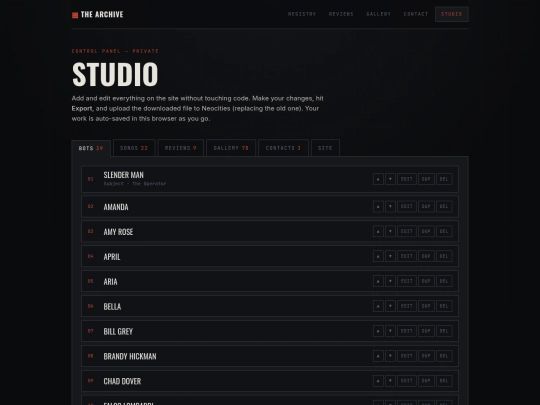Delete the April entry
540x405 pixels.
click(444, 256)
